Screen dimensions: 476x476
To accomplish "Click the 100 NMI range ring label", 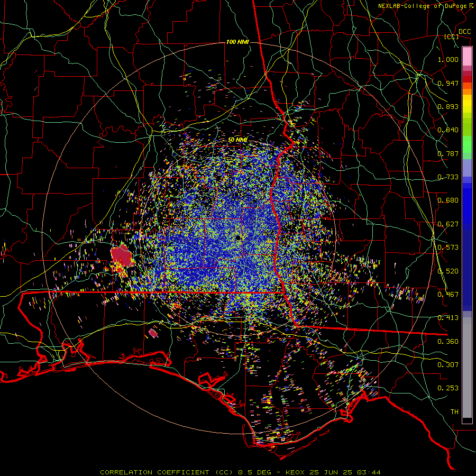I will [x=237, y=42].
